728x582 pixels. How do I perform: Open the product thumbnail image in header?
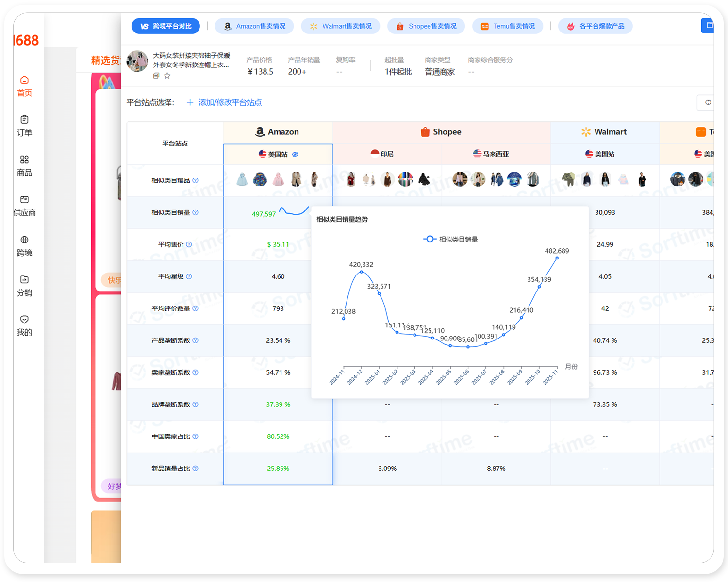tap(137, 62)
